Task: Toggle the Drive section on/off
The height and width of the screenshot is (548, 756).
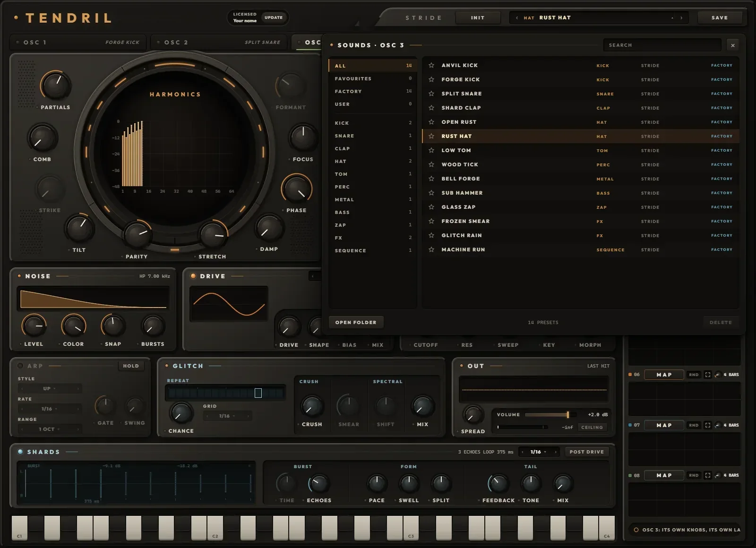Action: 193,276
